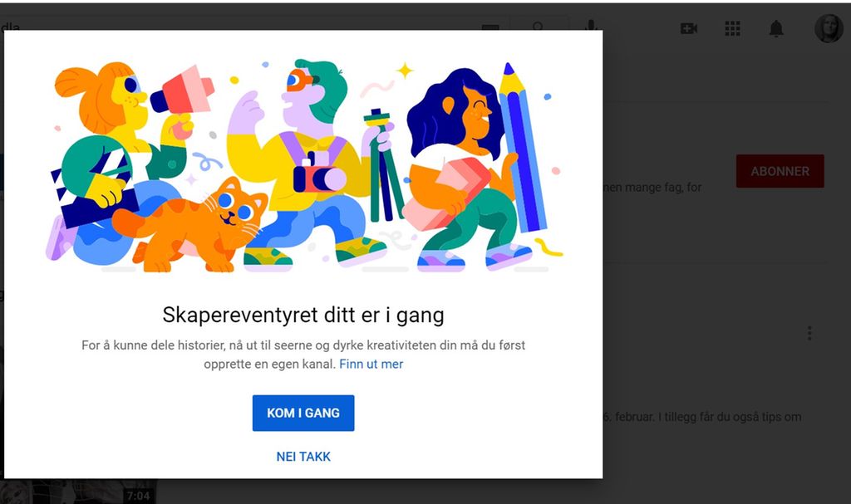The image size is (851, 504).
Task: Click the dialog heading Skapereventyret ditt er i gang
Action: point(303,315)
